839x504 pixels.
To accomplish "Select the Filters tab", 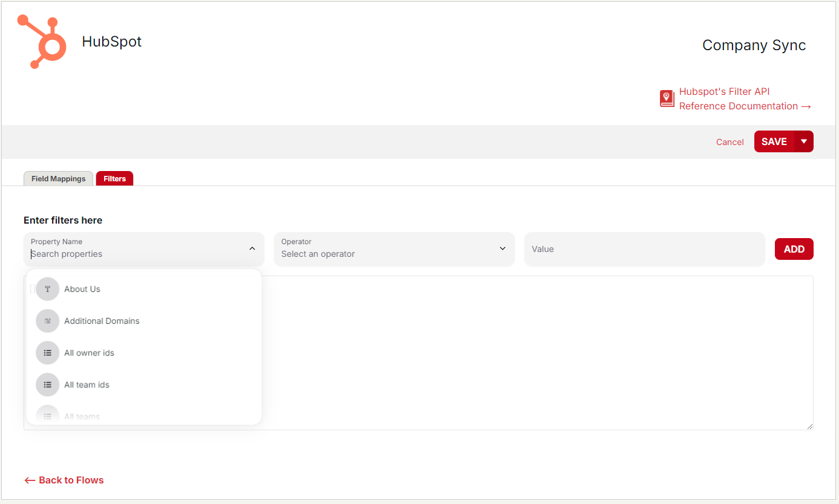I will [x=114, y=179].
